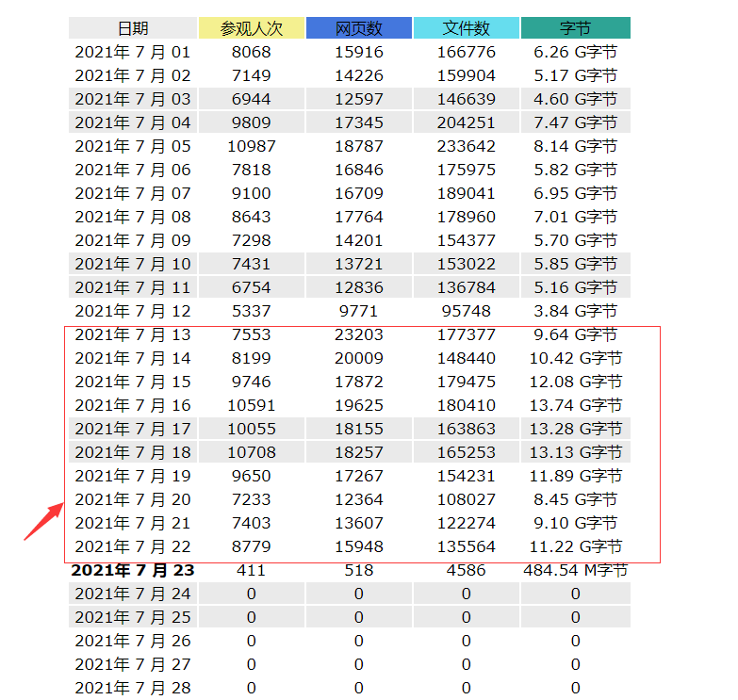Click the pages value 9771

coord(358,311)
